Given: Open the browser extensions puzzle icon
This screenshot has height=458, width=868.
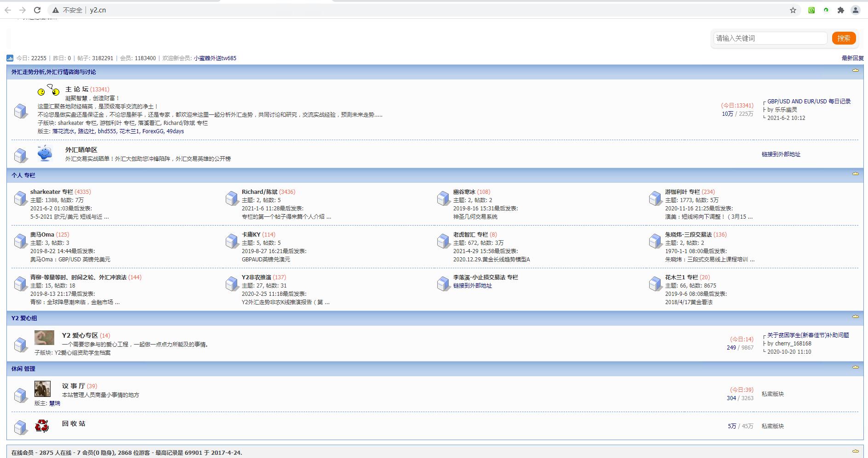Looking at the screenshot, I should click(841, 10).
